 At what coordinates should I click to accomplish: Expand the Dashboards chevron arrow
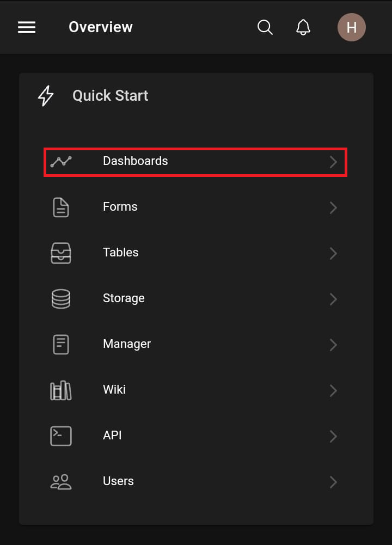[x=333, y=162]
